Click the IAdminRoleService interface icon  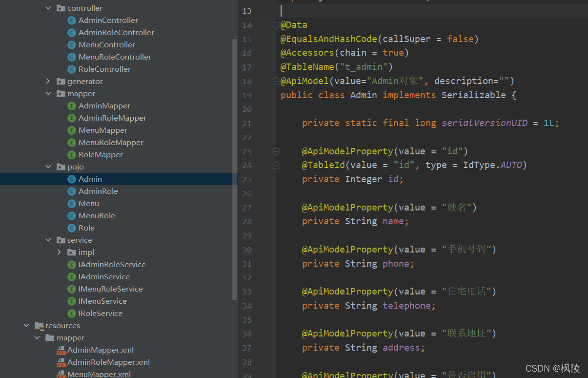pos(72,264)
